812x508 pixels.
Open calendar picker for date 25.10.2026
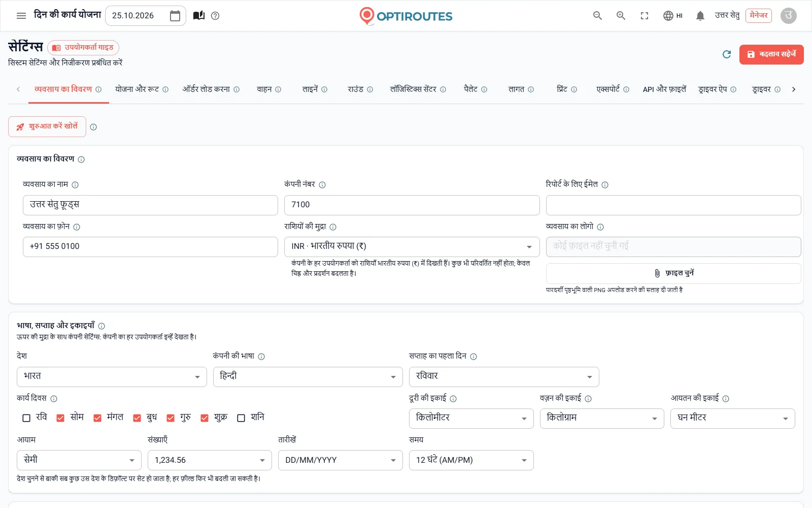pyautogui.click(x=175, y=16)
